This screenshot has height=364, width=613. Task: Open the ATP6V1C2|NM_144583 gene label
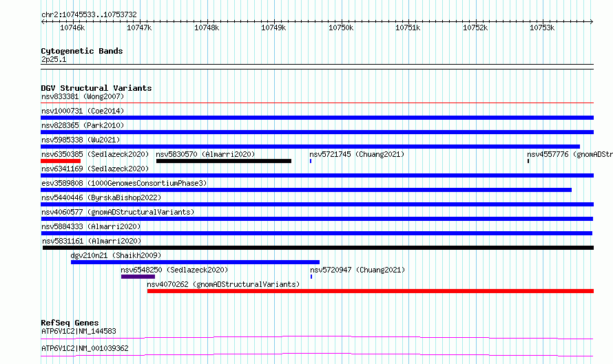coord(79,331)
